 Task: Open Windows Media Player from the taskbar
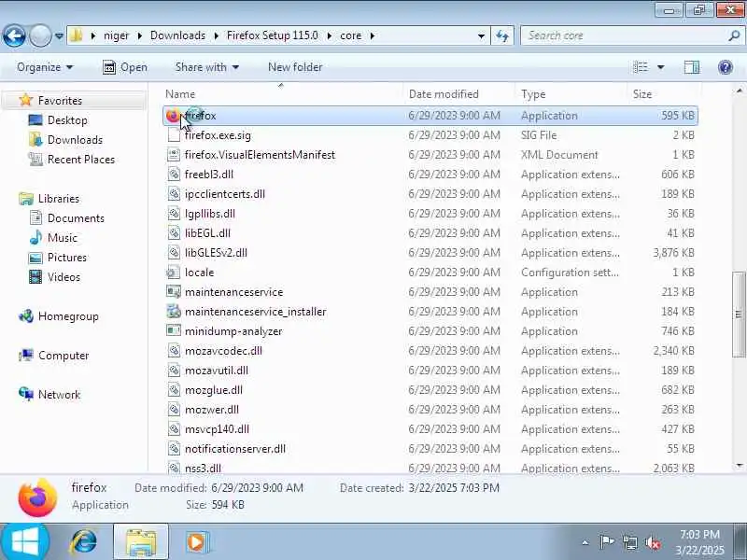(197, 542)
